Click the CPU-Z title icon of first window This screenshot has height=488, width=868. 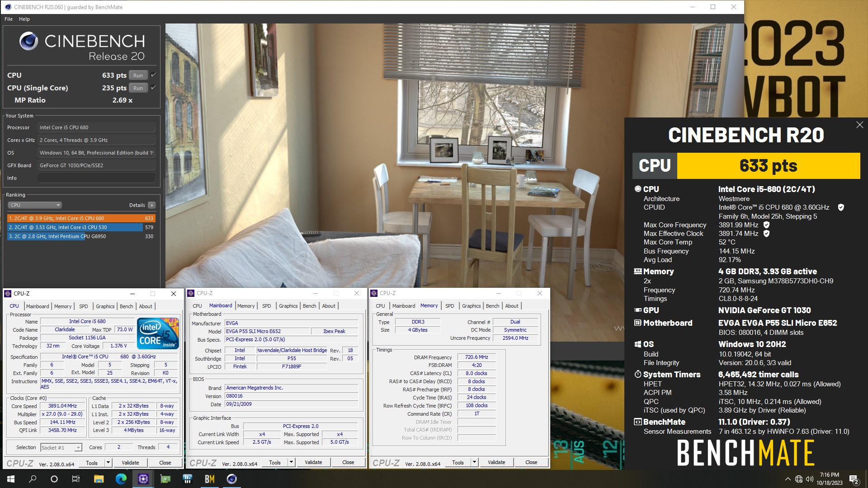coord(8,294)
